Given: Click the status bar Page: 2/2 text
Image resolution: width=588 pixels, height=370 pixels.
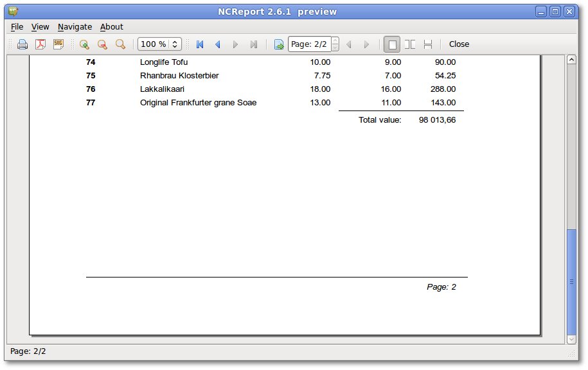Looking at the screenshot, I should (28, 351).
